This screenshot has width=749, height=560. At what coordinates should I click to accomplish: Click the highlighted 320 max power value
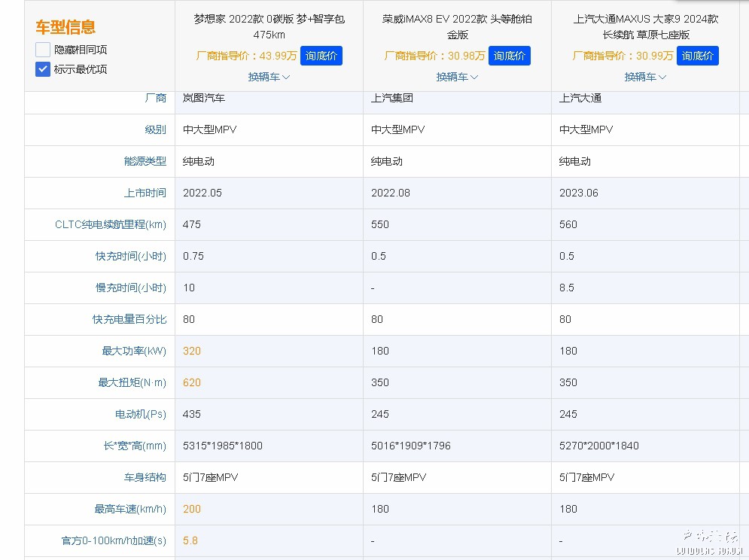coord(192,351)
